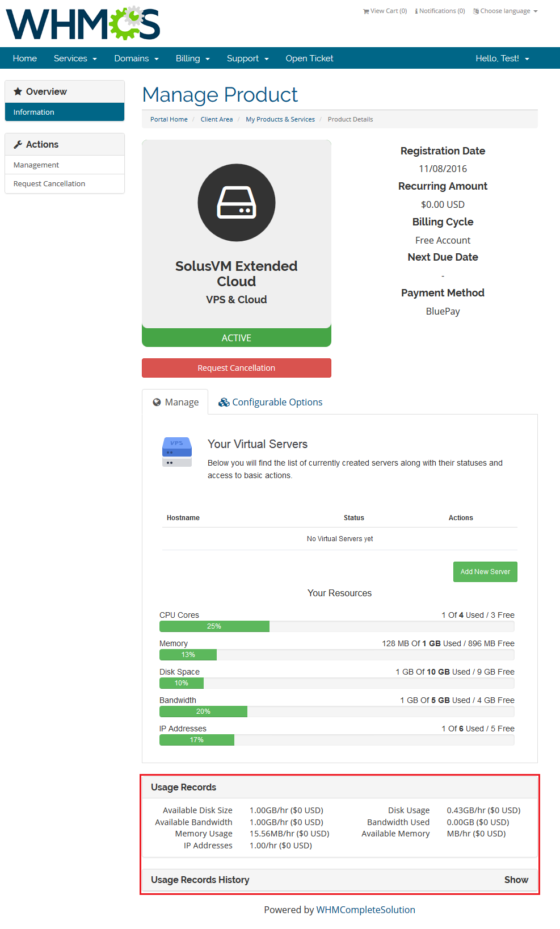Open the Domains dropdown menu
560x929 pixels.
pyautogui.click(x=136, y=58)
